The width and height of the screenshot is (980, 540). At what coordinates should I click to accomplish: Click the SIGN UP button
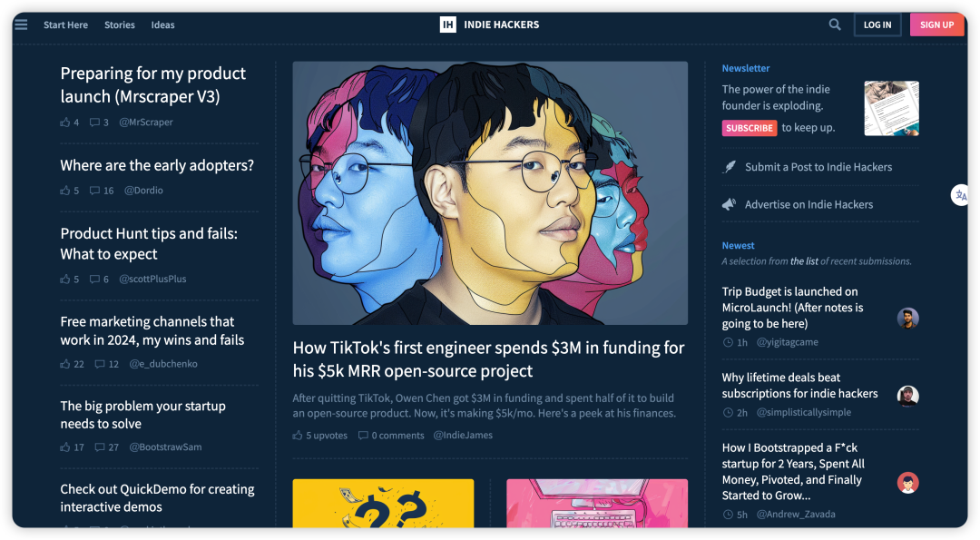tap(936, 25)
